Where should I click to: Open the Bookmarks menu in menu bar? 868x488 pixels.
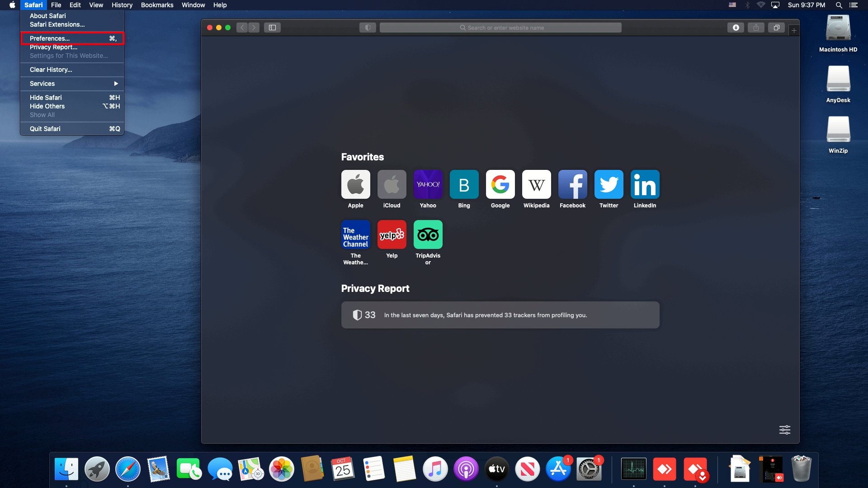click(157, 5)
